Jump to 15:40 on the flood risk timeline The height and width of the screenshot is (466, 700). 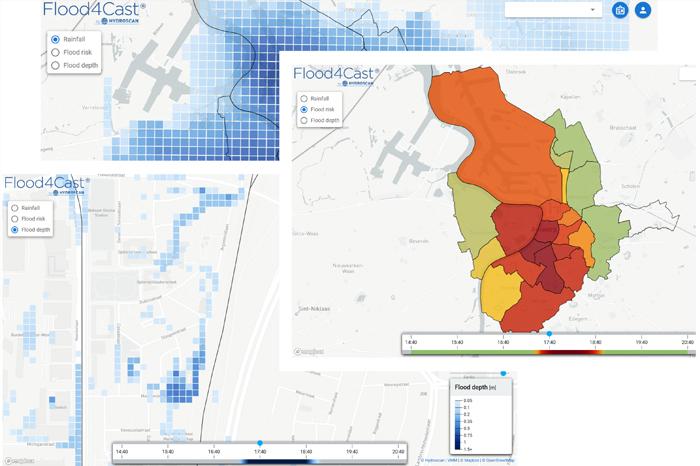click(x=457, y=342)
